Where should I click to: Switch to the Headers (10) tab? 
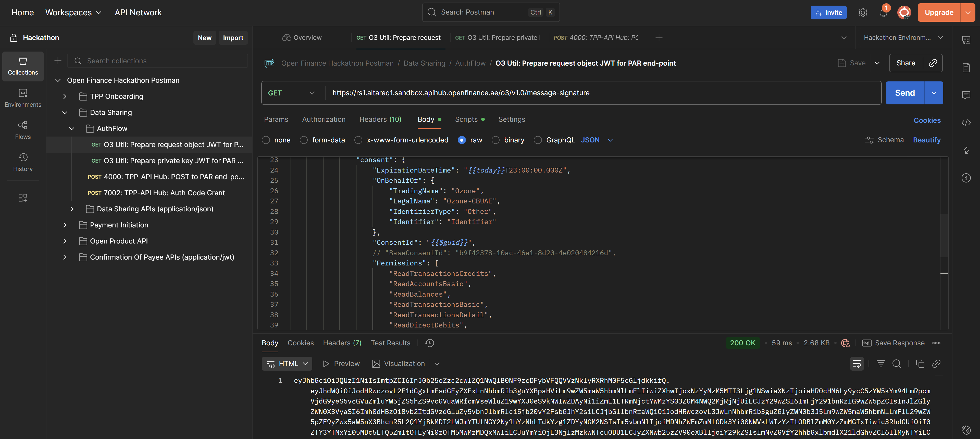[380, 119]
